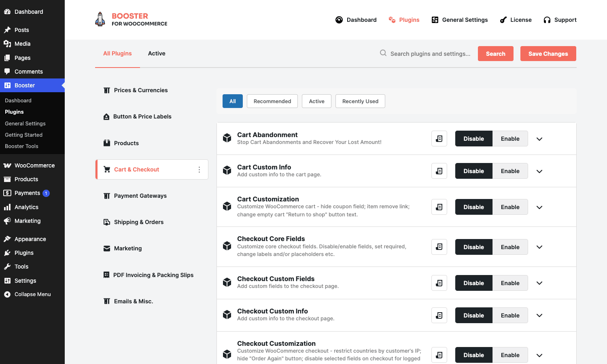Expand the Cart Customization row chevron
The width and height of the screenshot is (607, 364).
pos(539,207)
